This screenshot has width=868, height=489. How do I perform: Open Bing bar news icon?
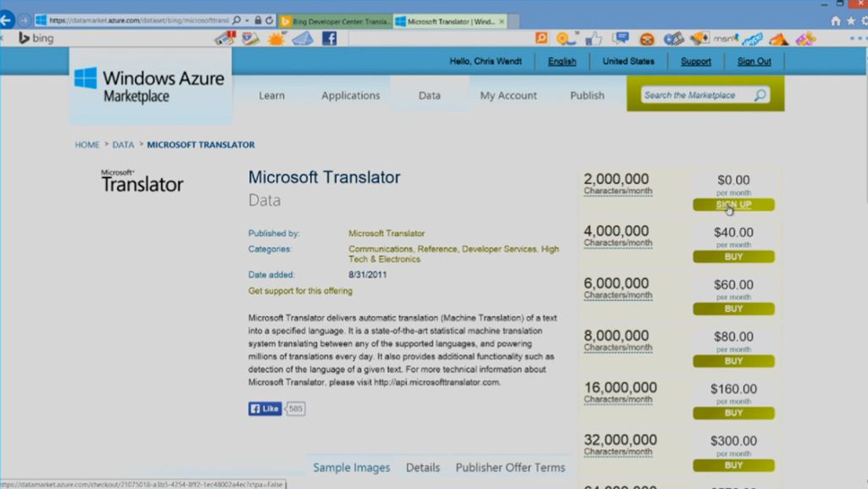(x=225, y=38)
